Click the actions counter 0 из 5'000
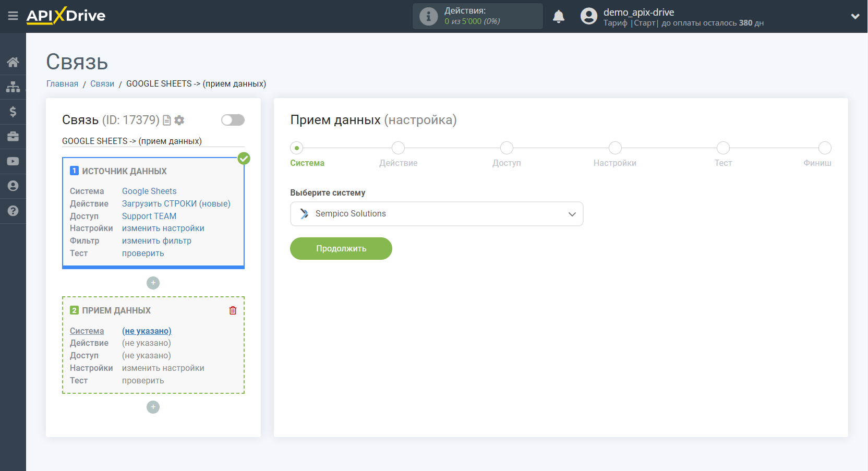This screenshot has width=868, height=471. click(472, 21)
